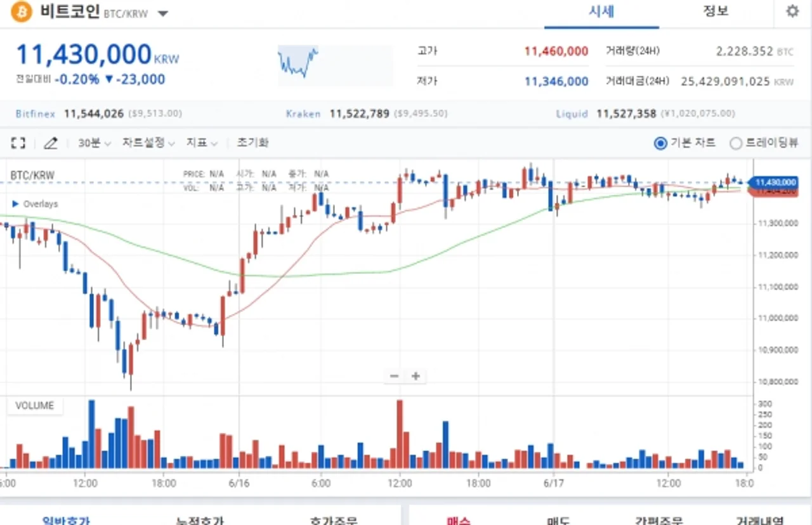Expand the Overlays triangle toggle
812x525 pixels.
(16, 204)
